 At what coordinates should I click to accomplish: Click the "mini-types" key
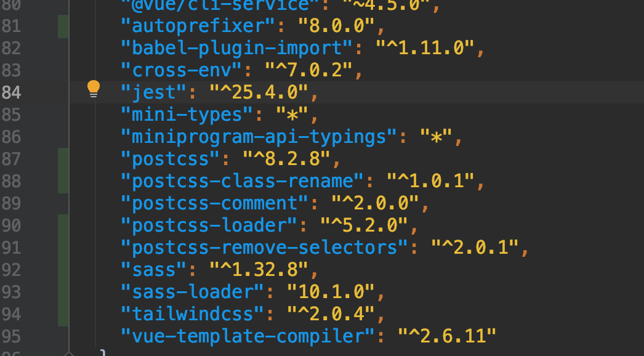[187, 115]
